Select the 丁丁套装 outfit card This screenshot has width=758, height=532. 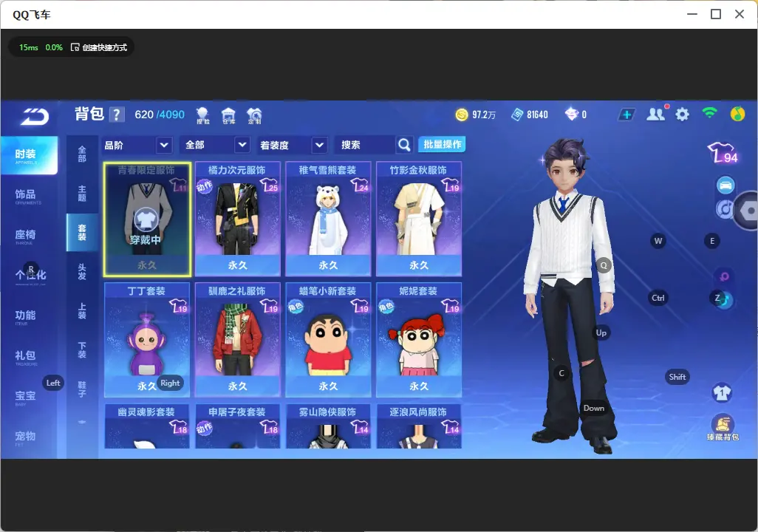click(x=147, y=339)
